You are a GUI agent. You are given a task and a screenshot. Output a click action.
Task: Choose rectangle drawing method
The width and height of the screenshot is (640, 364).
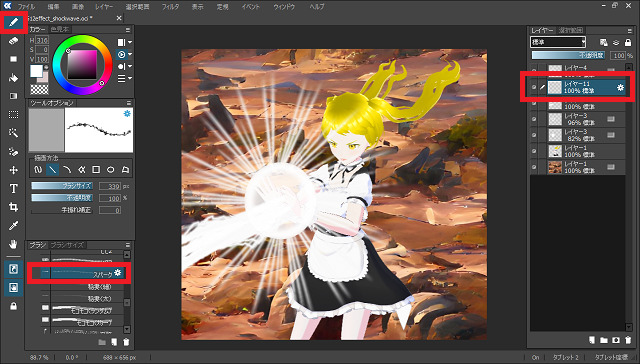[x=96, y=169]
